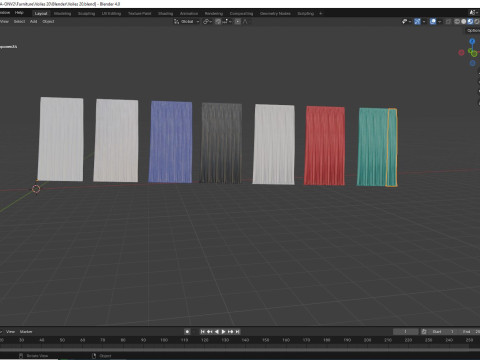Toggle auto keying record button
Screen dimensions: 480x360
point(187,332)
